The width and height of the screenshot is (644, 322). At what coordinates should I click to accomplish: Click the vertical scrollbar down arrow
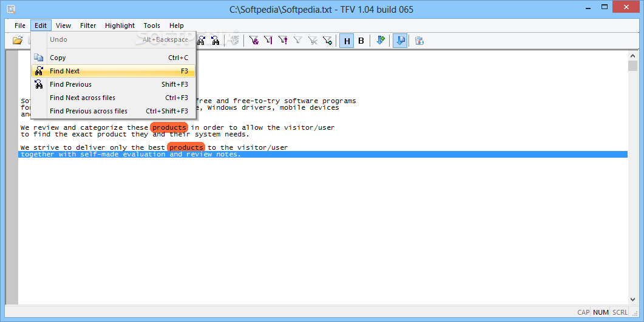(632, 300)
